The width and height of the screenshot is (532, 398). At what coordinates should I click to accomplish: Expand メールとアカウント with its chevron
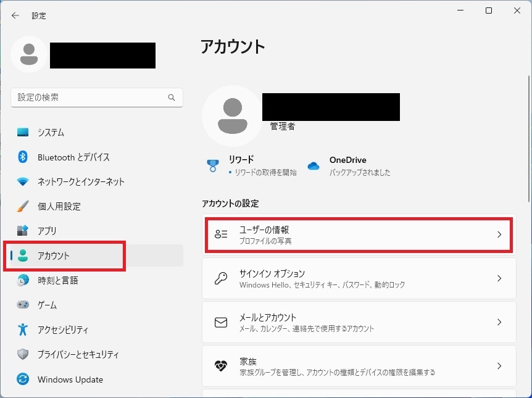[x=499, y=322]
